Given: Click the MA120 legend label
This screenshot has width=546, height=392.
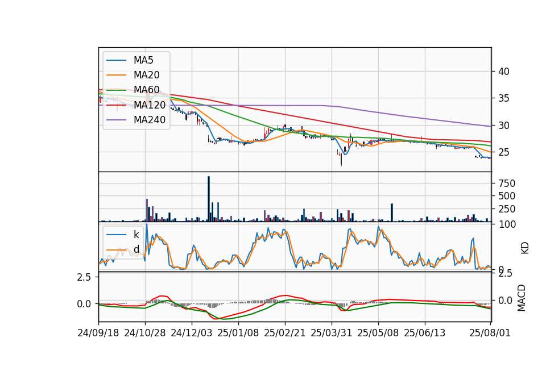Looking at the screenshot, I should (150, 105).
